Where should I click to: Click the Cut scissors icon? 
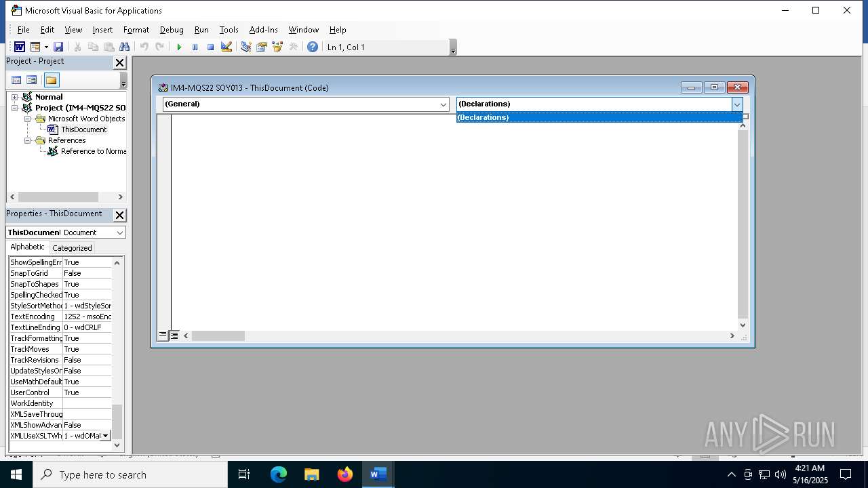tap(77, 47)
